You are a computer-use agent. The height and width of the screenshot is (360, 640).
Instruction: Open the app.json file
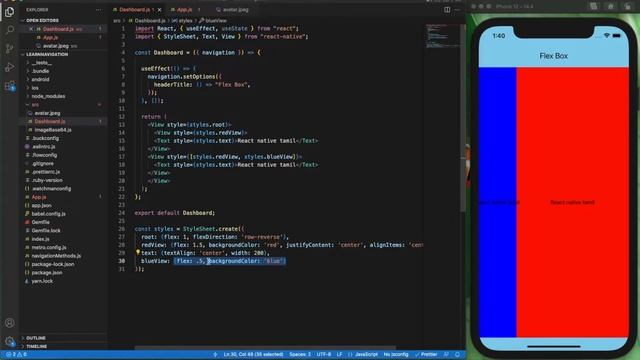(41, 205)
